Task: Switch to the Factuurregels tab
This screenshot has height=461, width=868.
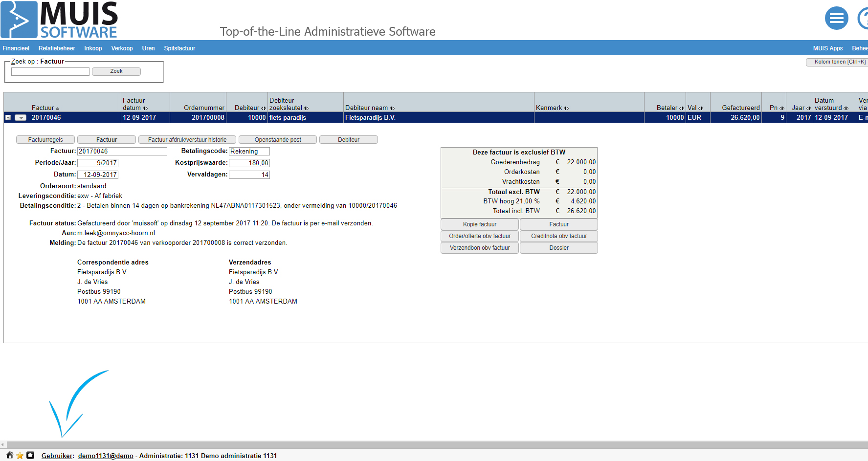Action: (x=45, y=140)
